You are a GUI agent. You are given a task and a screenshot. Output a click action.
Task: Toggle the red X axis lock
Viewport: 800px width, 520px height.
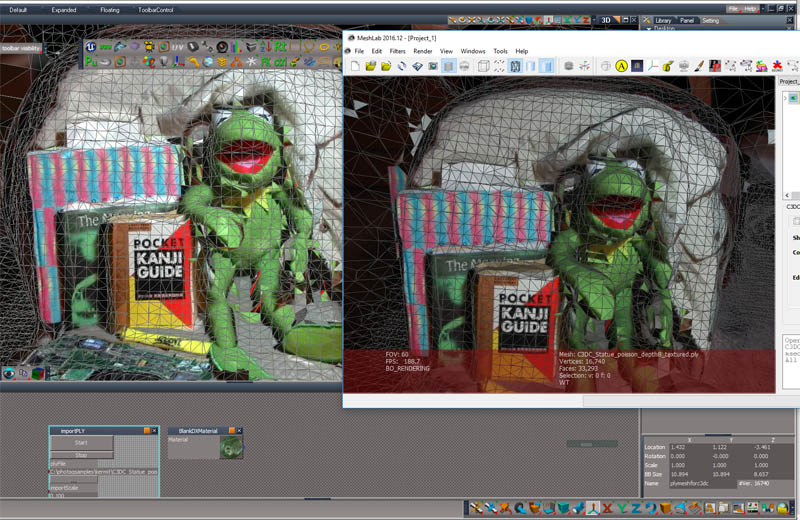click(607, 508)
